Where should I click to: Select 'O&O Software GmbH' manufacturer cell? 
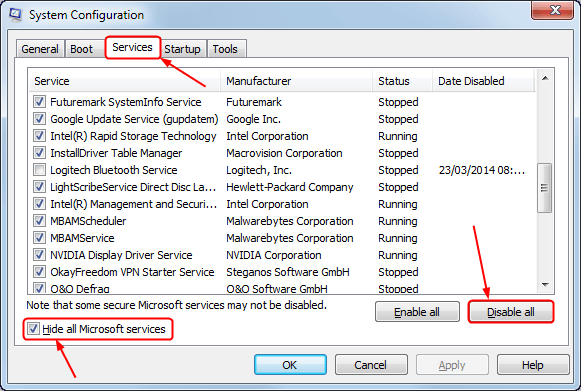click(x=277, y=289)
